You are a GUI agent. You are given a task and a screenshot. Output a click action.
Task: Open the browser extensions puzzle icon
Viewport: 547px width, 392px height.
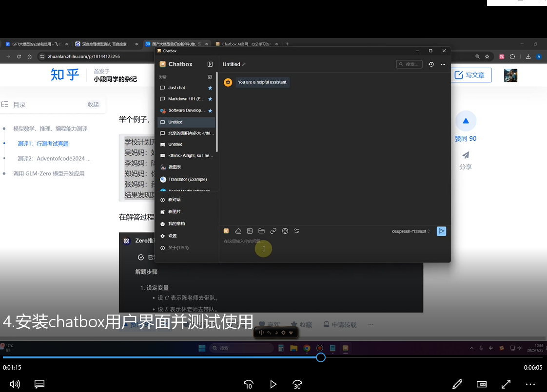click(x=512, y=56)
